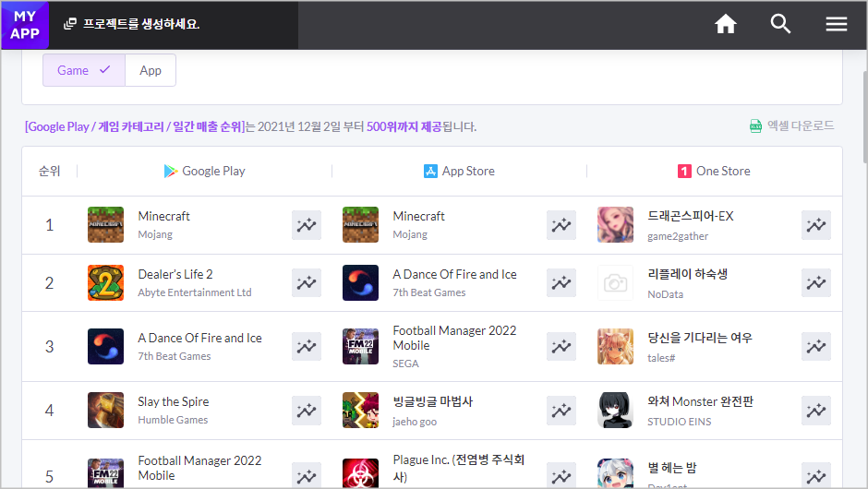The image size is (868, 489).
Task: Click the App Store column header
Action: 459,171
